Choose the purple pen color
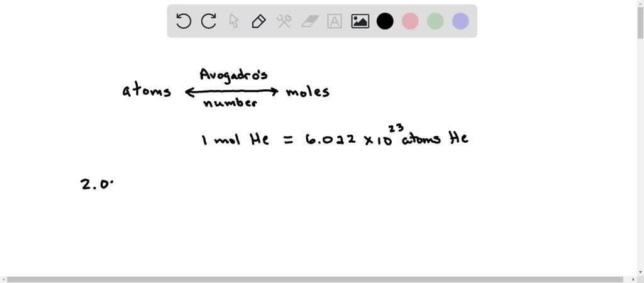 (460, 21)
